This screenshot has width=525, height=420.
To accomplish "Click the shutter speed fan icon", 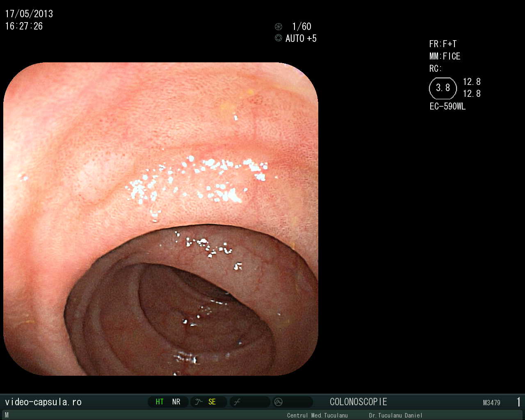I will tap(278, 27).
